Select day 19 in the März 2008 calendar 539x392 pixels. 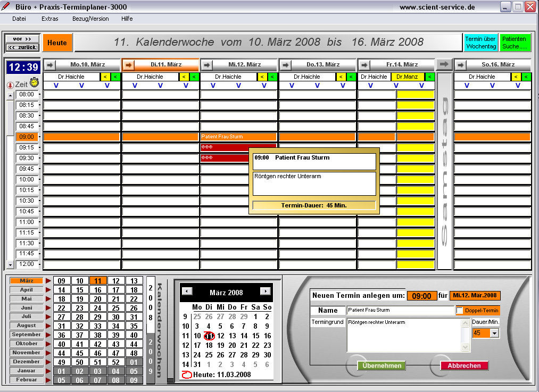221,345
